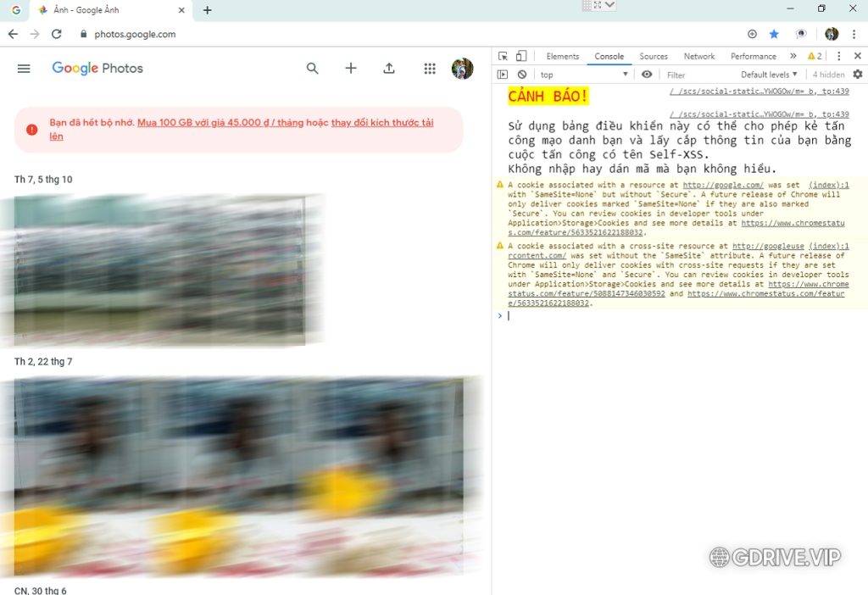Viewport: 868px width, 595px height.
Task: Open the Google Photos navigation menu
Action: pyautogui.click(x=24, y=69)
